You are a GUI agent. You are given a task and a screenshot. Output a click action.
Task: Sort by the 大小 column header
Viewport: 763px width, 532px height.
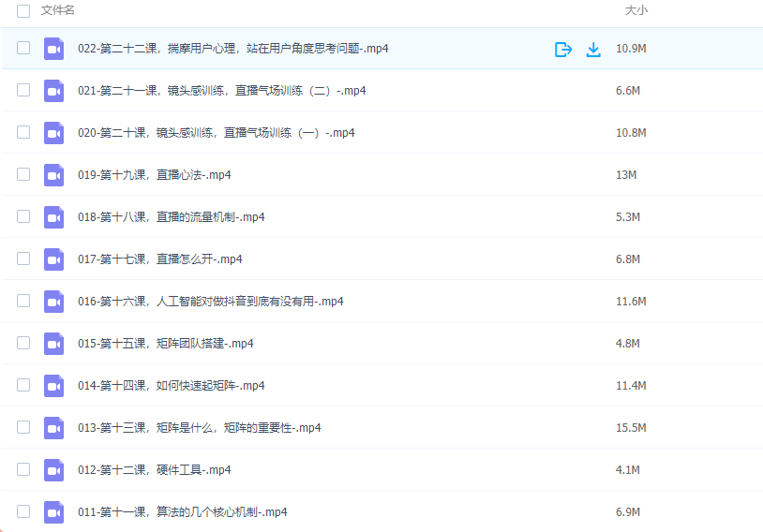click(x=636, y=10)
